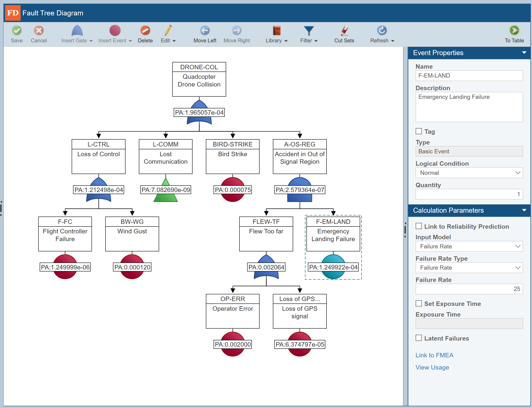Open Cut Sets from the toolbar

coord(344,34)
